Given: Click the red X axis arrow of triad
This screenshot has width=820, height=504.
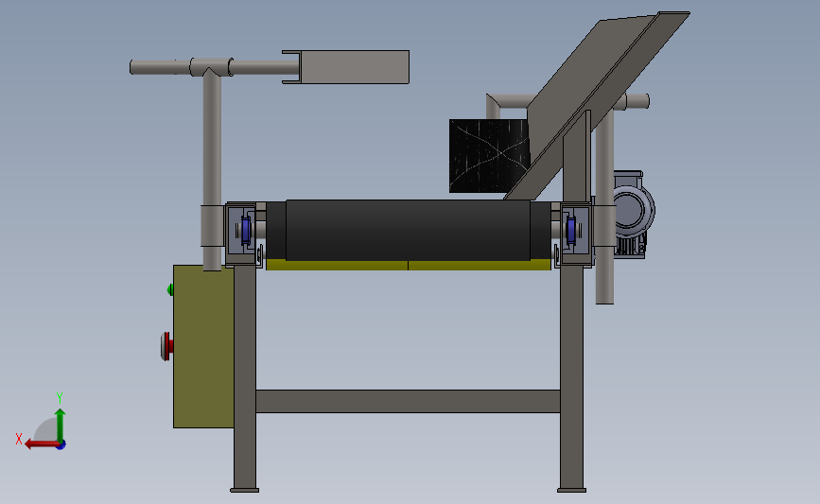Looking at the screenshot, I should click(x=41, y=444).
